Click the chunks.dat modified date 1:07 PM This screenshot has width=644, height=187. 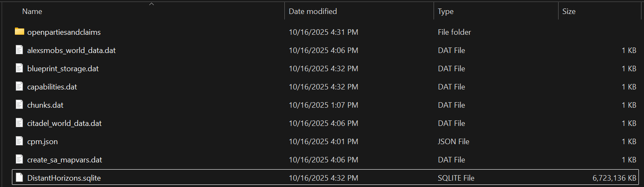(323, 105)
